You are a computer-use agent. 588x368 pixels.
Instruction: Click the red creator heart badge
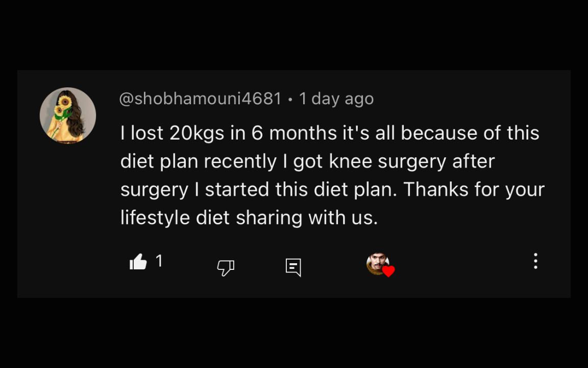tap(388, 272)
